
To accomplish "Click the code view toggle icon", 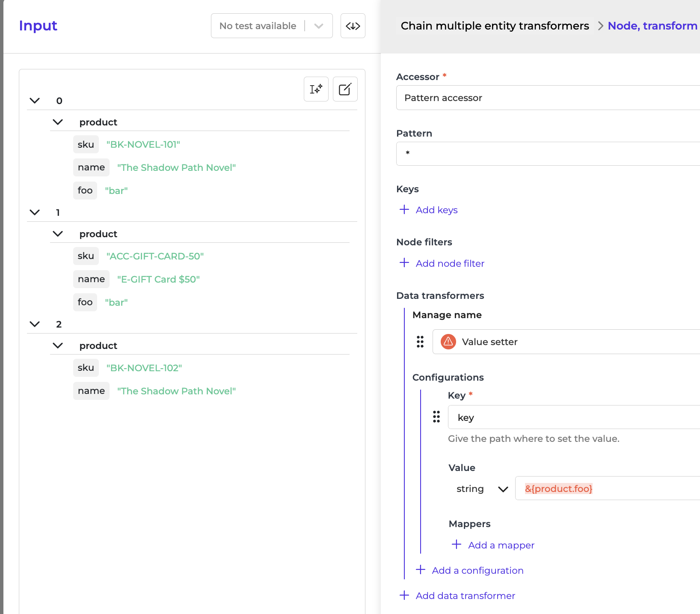I will pyautogui.click(x=353, y=26).
